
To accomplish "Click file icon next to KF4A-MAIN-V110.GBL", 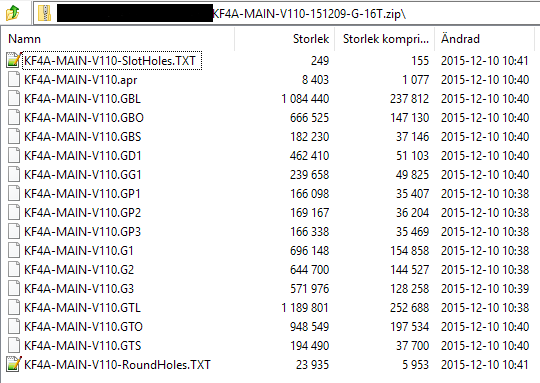I will (x=14, y=99).
